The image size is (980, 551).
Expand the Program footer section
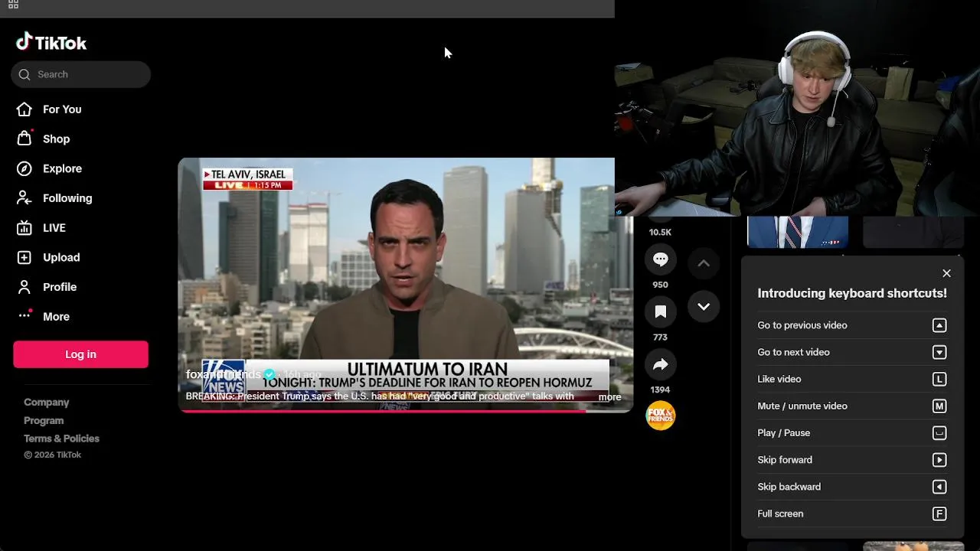pos(44,420)
